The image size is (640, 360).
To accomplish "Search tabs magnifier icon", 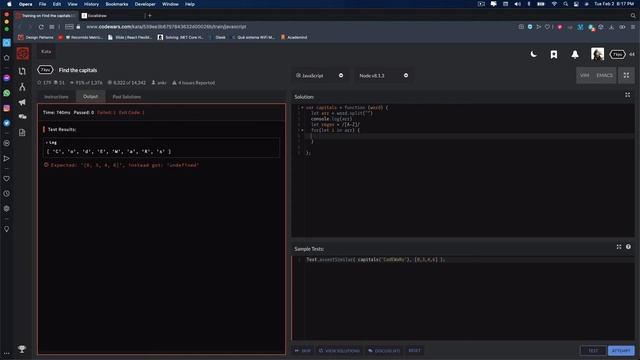I will coord(633,16).
